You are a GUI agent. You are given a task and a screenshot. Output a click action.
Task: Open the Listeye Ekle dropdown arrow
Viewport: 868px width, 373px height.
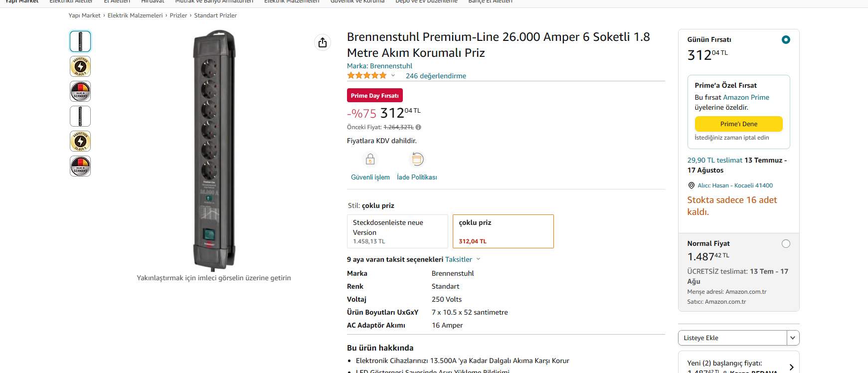click(x=793, y=338)
